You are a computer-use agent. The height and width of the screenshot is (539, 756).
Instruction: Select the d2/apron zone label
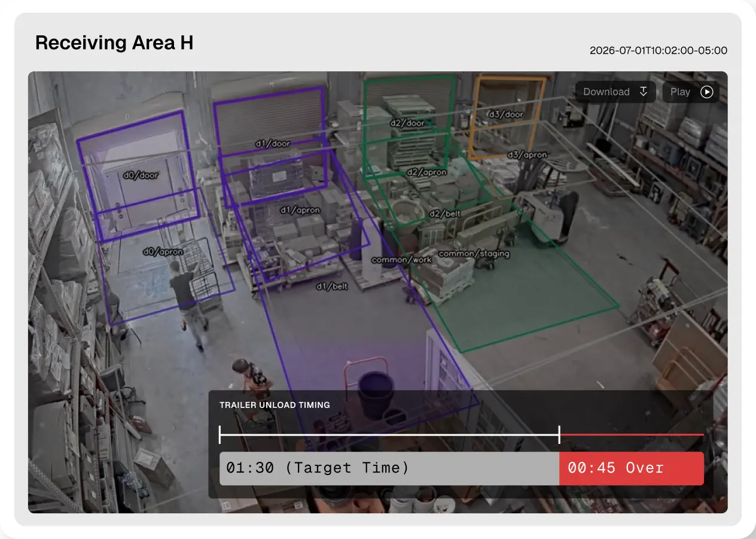426,172
